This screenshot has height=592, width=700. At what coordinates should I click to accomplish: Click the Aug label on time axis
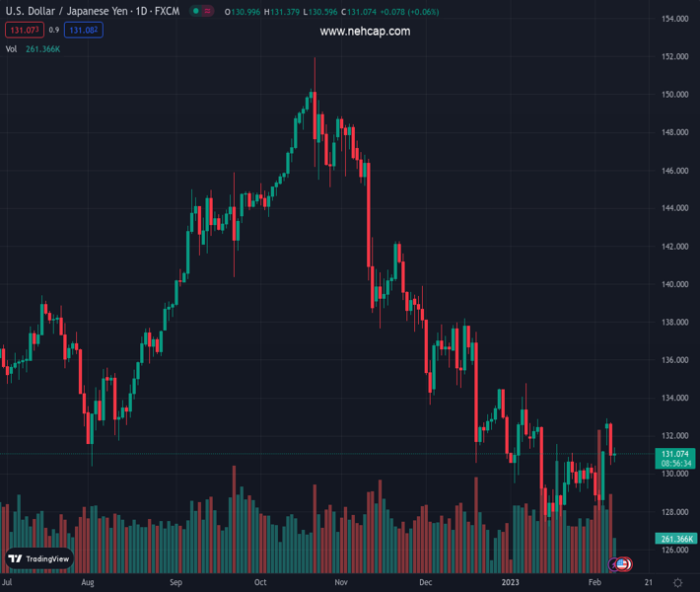coord(88,583)
